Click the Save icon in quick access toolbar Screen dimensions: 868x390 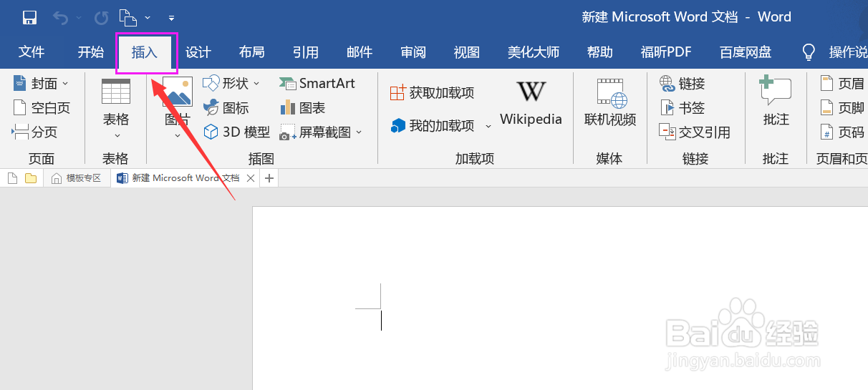tap(29, 17)
